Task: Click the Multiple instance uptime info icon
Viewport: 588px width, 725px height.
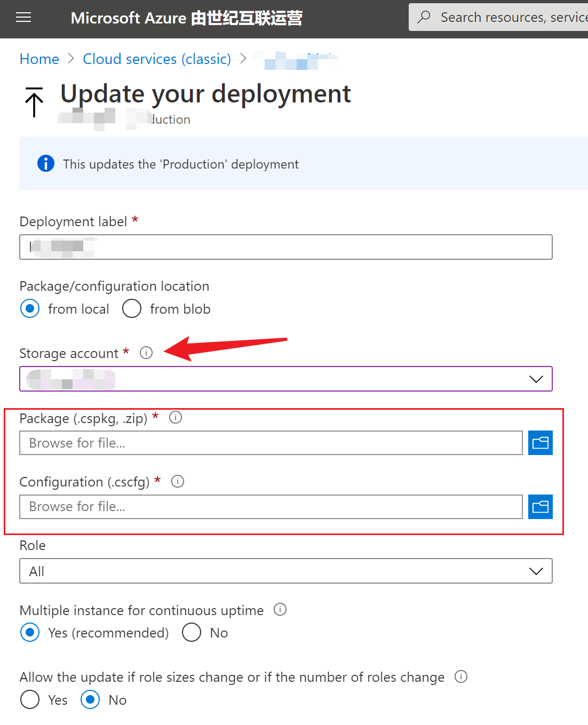Action: tap(280, 609)
